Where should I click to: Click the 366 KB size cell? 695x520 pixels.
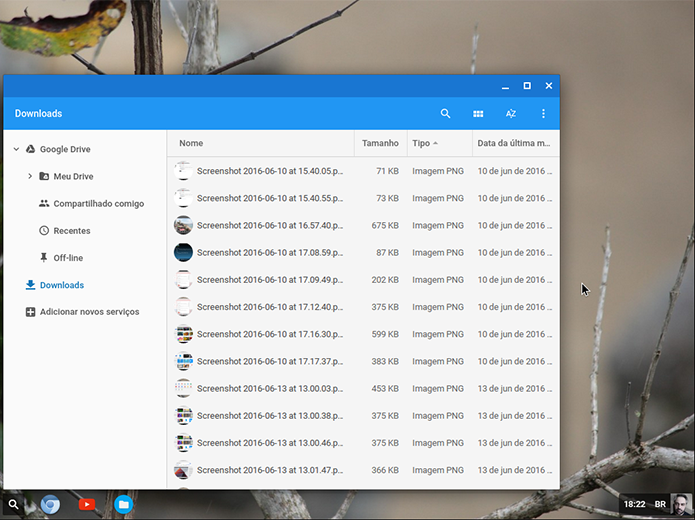(385, 470)
